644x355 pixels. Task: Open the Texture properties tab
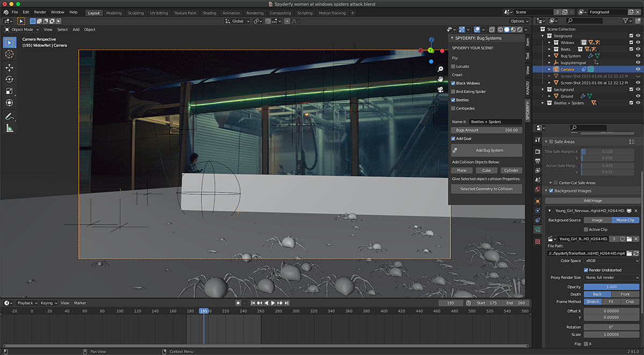tap(538, 241)
